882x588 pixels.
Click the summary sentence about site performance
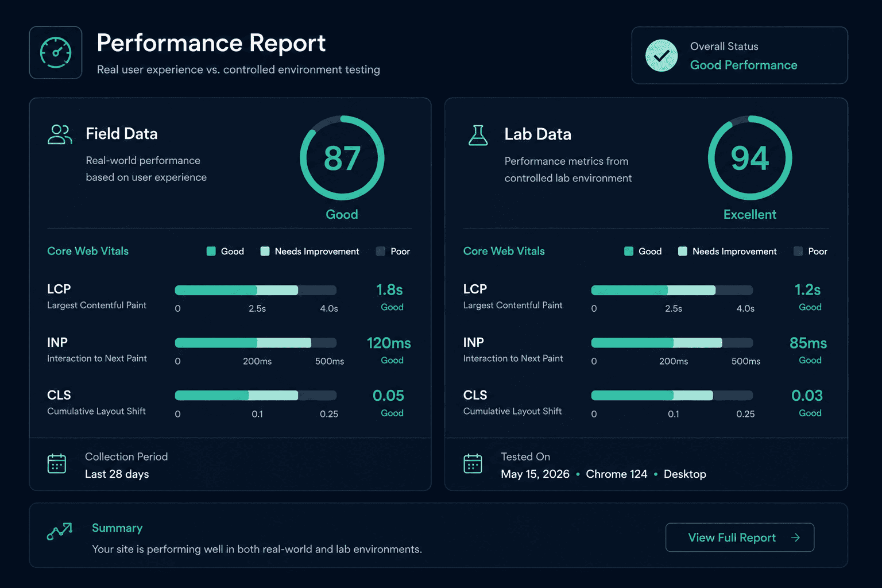point(257,550)
